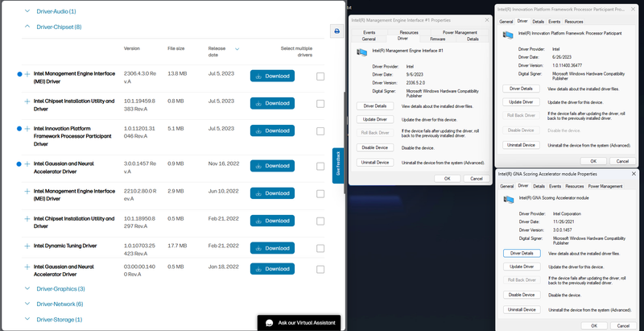Open the Give Feedback side tab
644x331 pixels.
[x=338, y=166]
